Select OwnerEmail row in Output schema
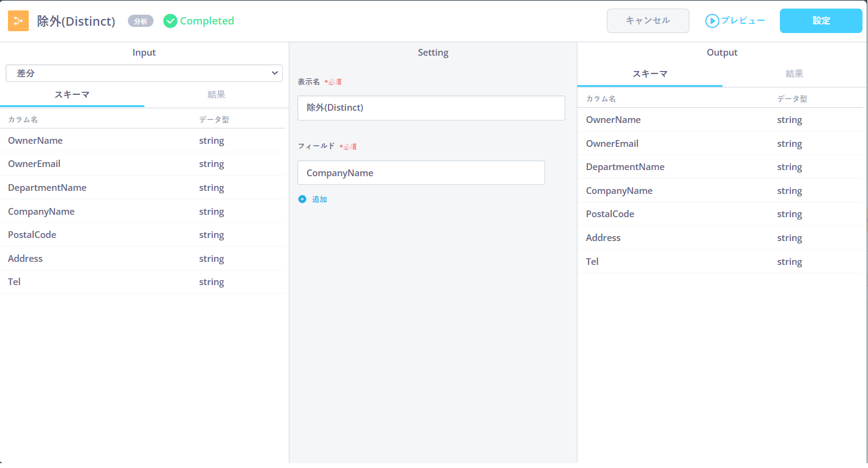Screen dimensions: 868x468 pos(720,144)
